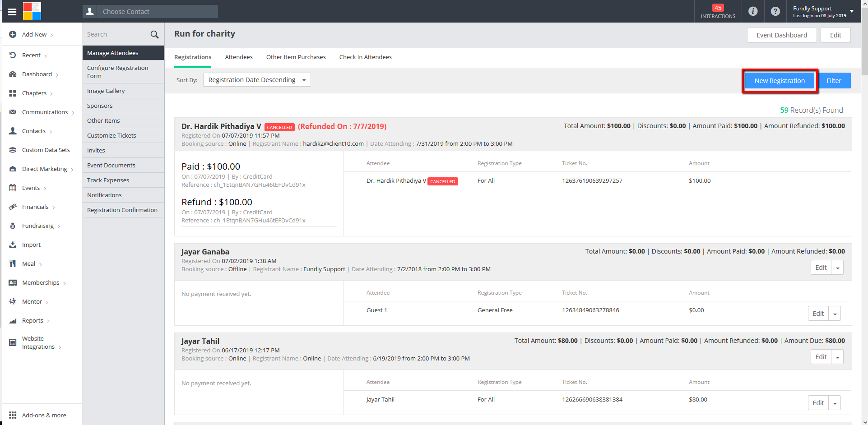Open dropdown arrow beside Guest 1 Edit
868x425 pixels.
pos(835,314)
